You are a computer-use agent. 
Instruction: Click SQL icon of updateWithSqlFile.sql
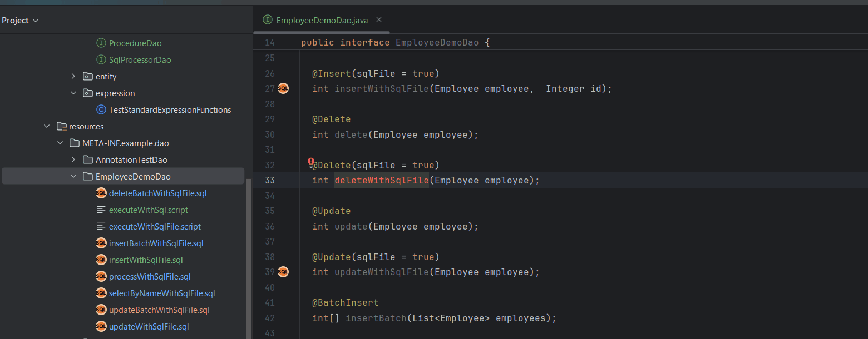101,326
